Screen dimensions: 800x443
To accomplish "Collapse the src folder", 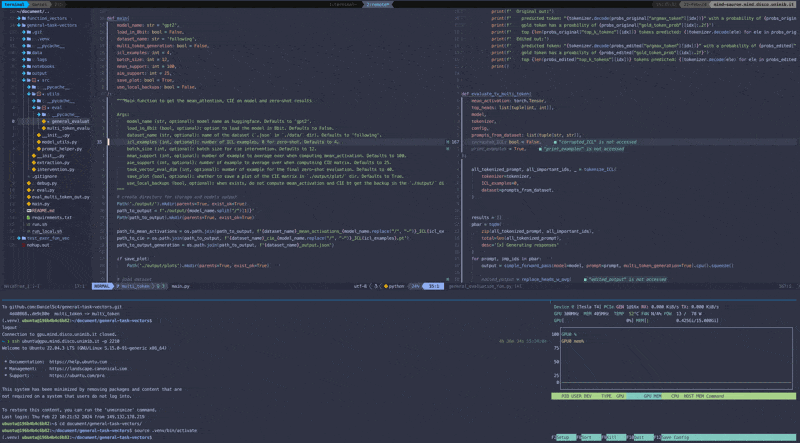I will coord(24,80).
